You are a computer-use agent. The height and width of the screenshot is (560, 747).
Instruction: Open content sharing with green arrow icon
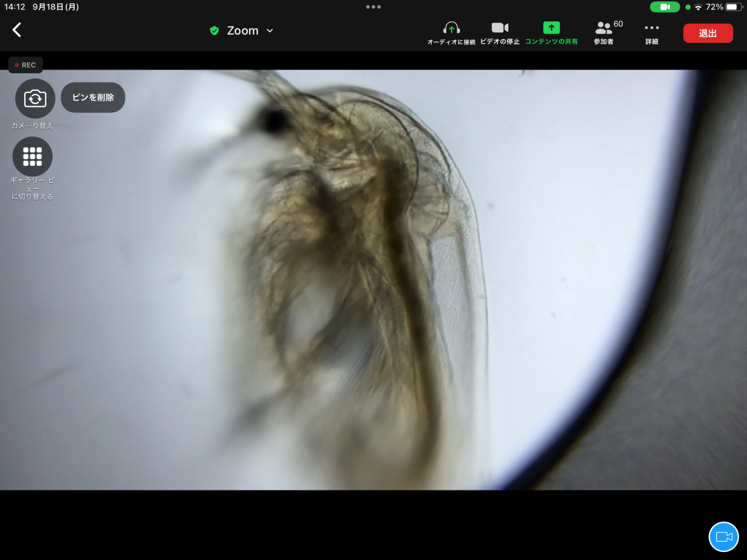point(551,28)
